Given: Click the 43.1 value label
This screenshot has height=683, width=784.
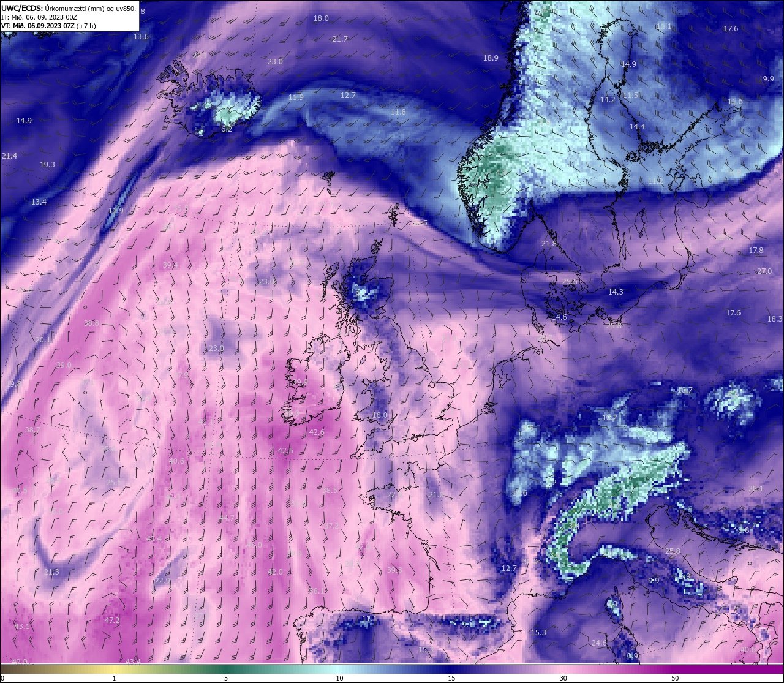Looking at the screenshot, I should tap(21, 627).
